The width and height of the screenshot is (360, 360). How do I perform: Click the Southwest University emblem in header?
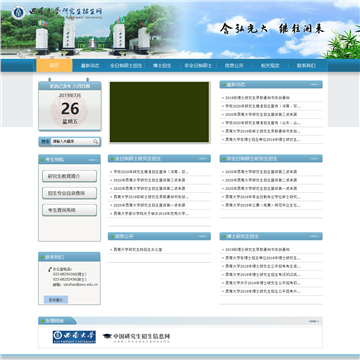pyautogui.click(x=18, y=13)
